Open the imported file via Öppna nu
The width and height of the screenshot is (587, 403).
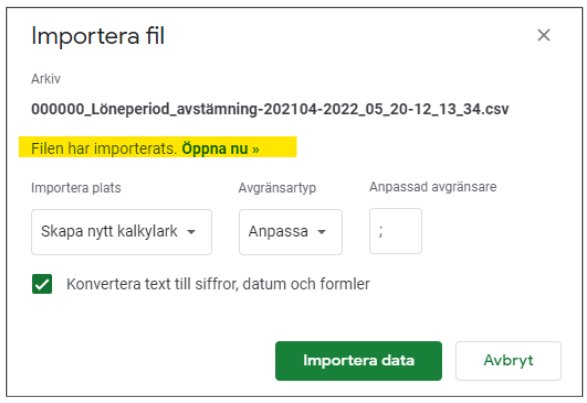220,149
